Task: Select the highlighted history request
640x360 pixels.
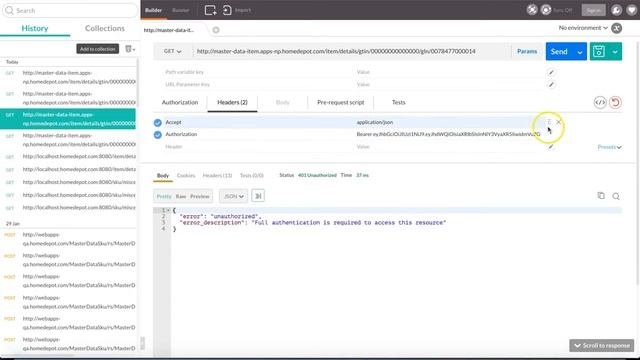Action: click(68, 119)
